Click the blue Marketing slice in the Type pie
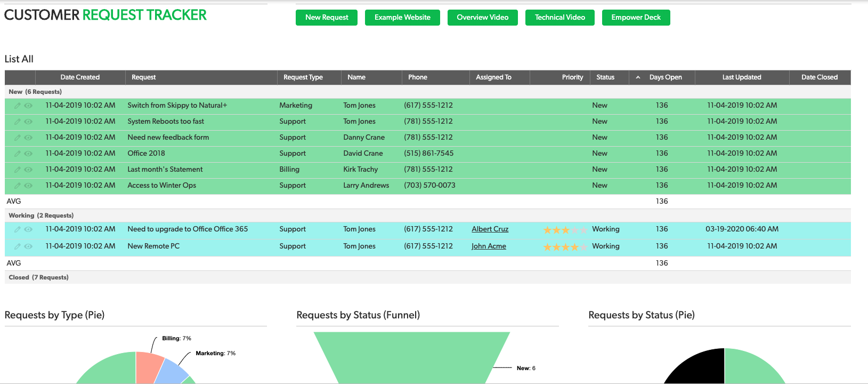 pyautogui.click(x=172, y=371)
